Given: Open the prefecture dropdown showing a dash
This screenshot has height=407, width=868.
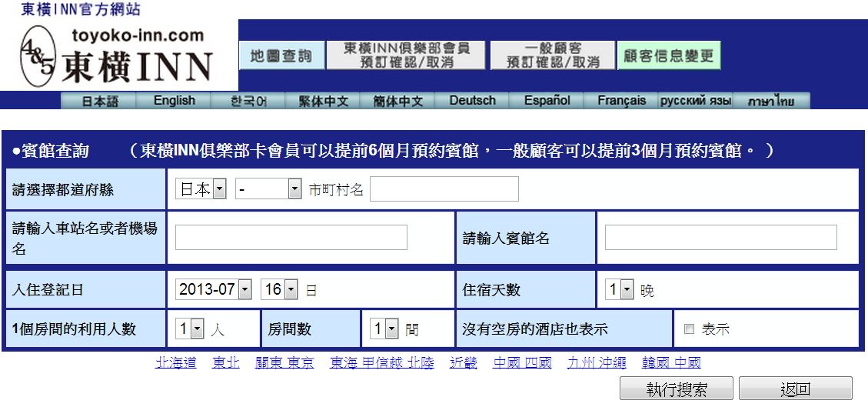Looking at the screenshot, I should tap(268, 189).
